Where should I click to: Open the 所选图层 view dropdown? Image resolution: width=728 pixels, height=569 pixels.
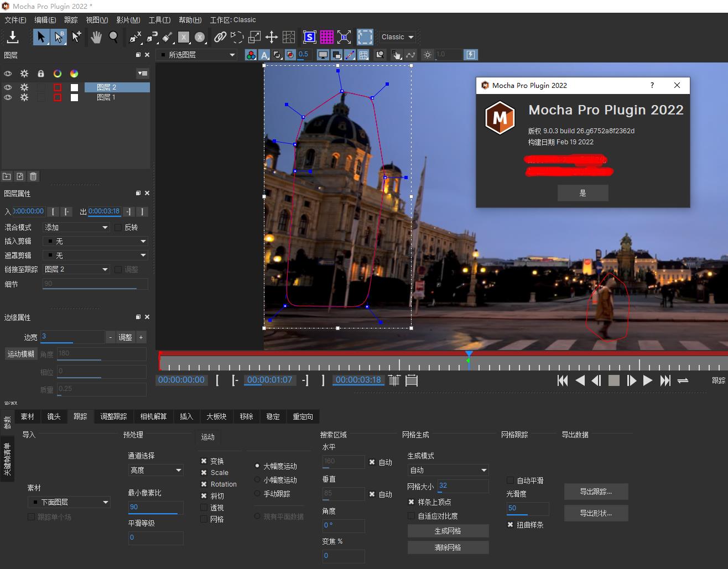tap(197, 55)
